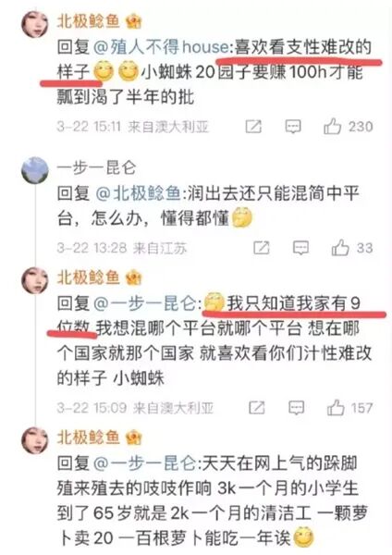392x555 pixels.
Task: Like the comment with 230 likes
Action: coord(332,126)
